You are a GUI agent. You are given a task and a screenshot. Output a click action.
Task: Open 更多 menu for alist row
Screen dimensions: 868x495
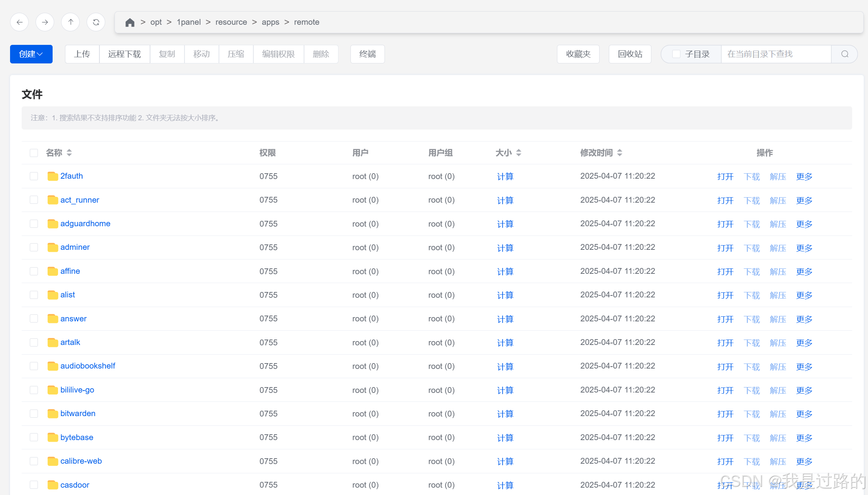pyautogui.click(x=804, y=295)
